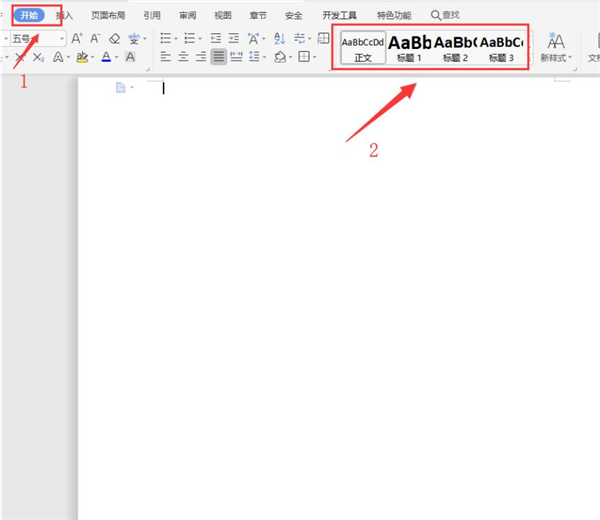Screen dimensions: 600x520
Task: Toggle align left button
Action: click(165, 57)
